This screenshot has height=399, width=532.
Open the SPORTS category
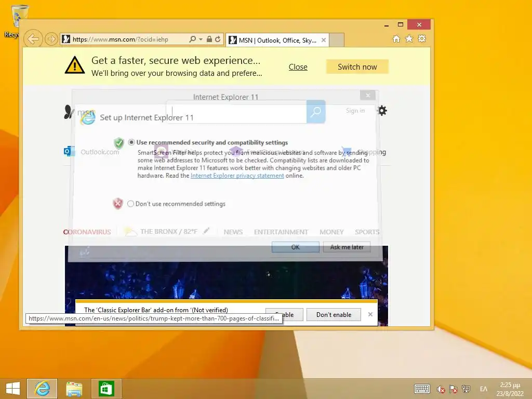(367, 232)
